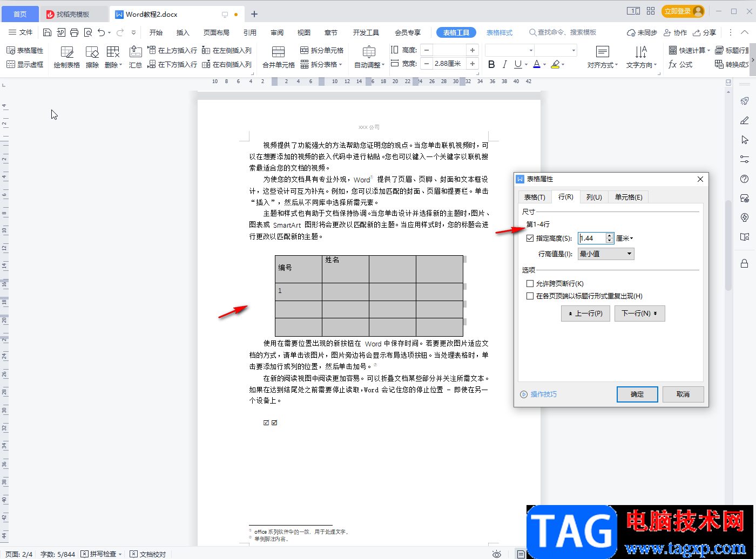Apply font color A swatch
The width and height of the screenshot is (756, 559).
[536, 64]
